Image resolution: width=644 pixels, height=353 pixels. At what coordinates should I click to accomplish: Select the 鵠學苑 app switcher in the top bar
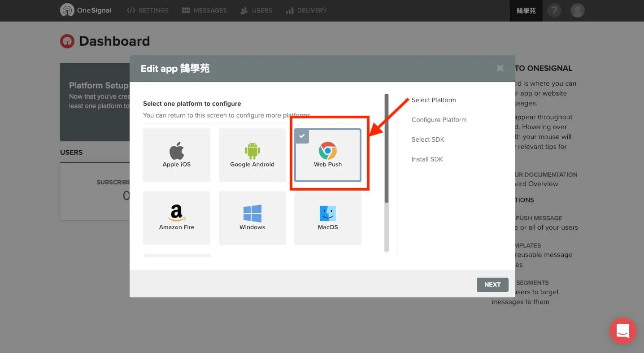(526, 10)
